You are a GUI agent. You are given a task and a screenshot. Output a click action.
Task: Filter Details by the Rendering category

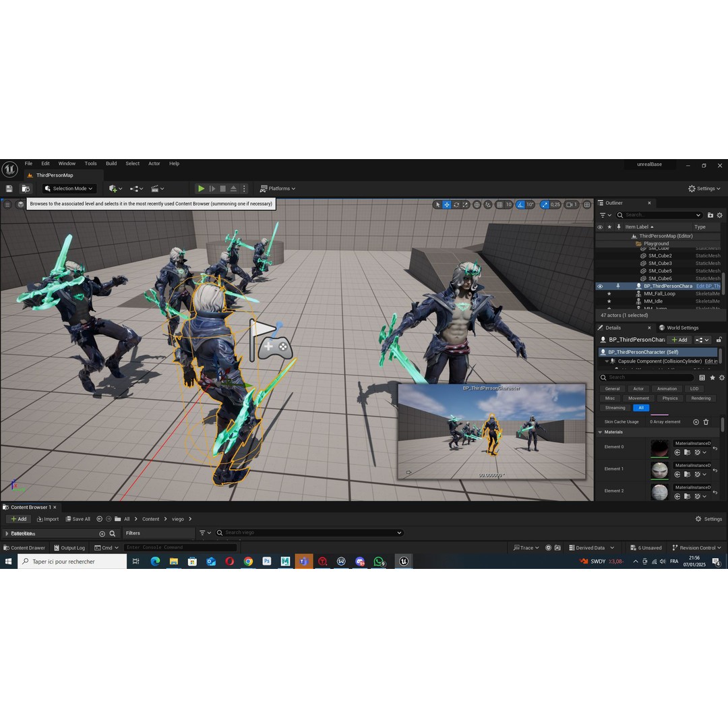click(x=700, y=398)
